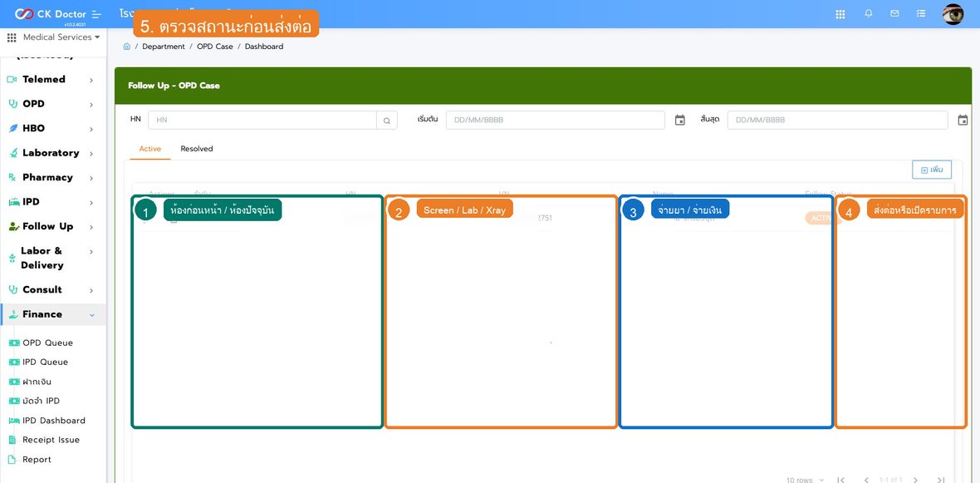Focus the เริ่มต้น start date field
This screenshot has height=483, width=980.
(x=555, y=120)
